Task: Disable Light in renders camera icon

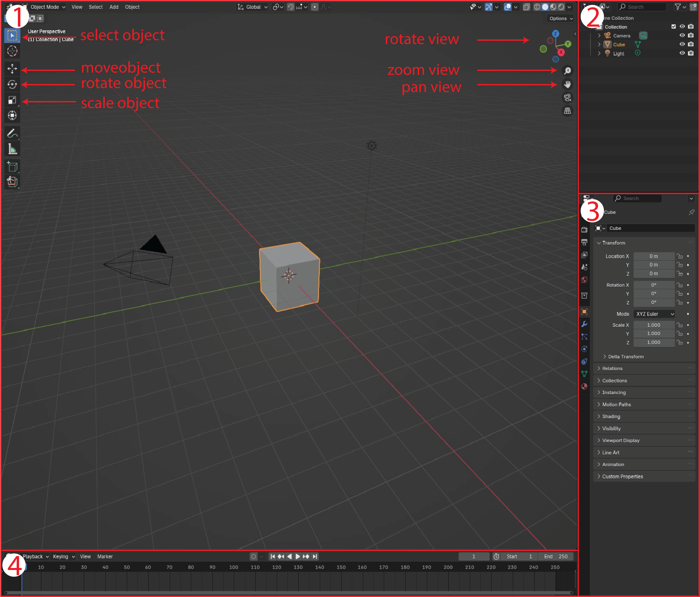Action: [x=691, y=53]
